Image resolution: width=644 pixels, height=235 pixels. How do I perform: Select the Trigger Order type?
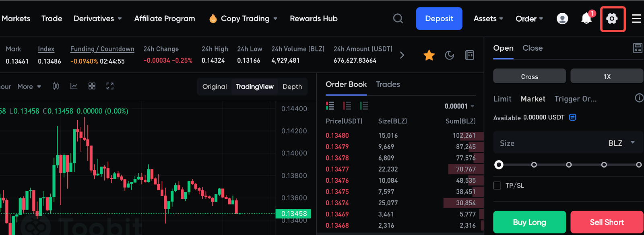[x=576, y=99]
